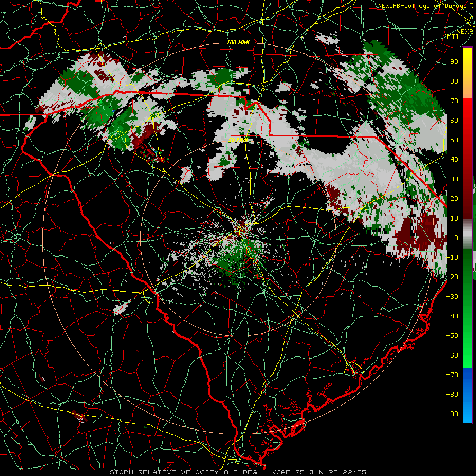Click the 50 NMI range ring label
The image size is (476, 476).
click(238, 140)
